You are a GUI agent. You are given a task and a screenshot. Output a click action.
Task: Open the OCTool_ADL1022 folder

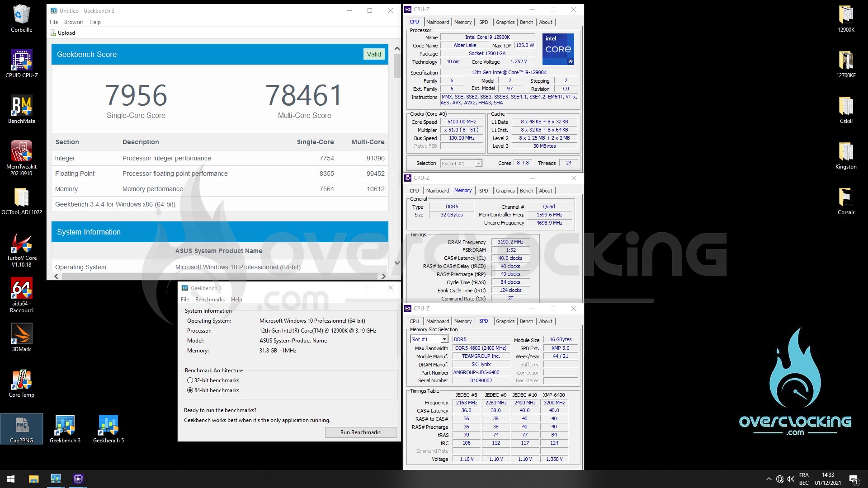point(21,201)
